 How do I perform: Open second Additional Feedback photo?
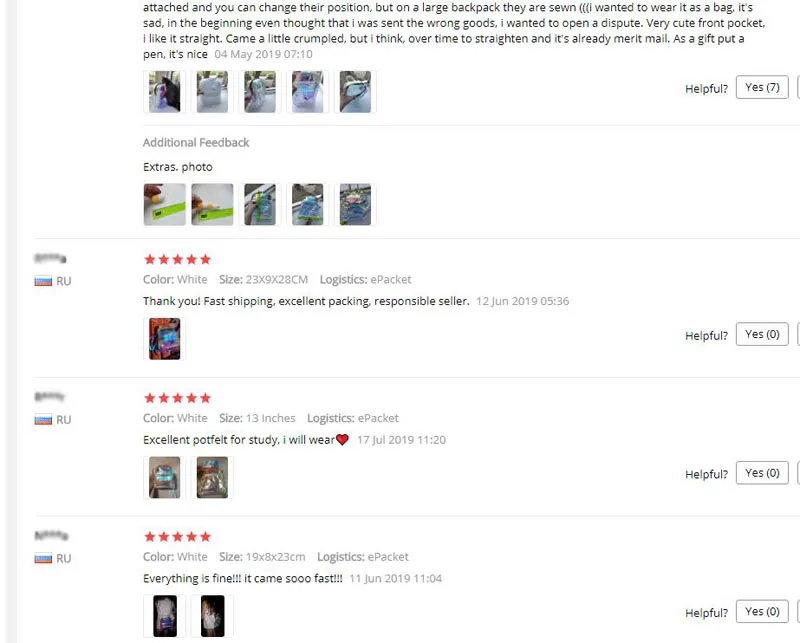212,205
